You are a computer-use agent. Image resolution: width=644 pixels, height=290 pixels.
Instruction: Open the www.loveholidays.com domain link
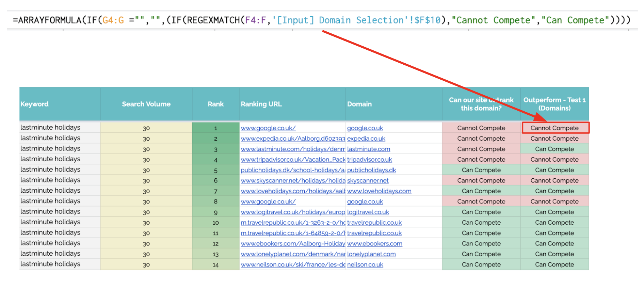(379, 191)
